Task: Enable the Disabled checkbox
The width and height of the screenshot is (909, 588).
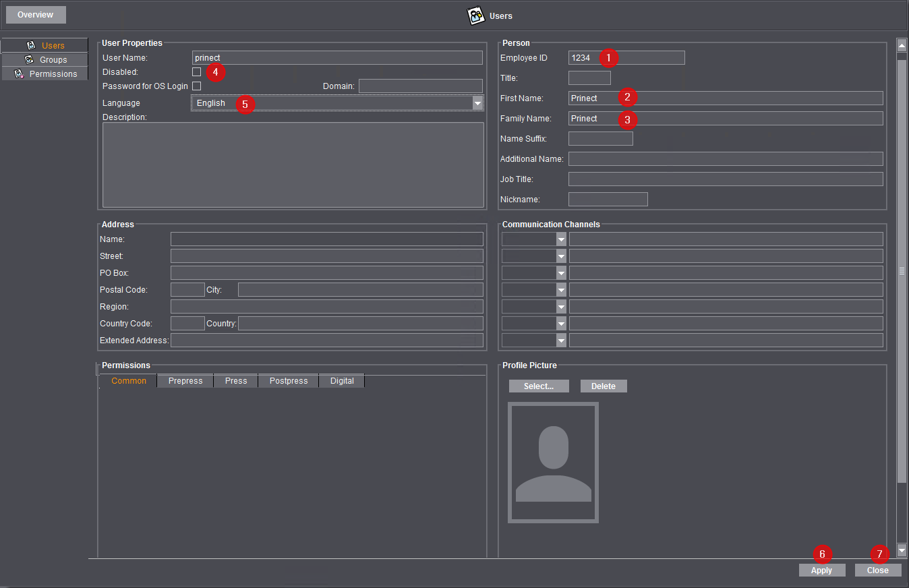Action: click(196, 71)
